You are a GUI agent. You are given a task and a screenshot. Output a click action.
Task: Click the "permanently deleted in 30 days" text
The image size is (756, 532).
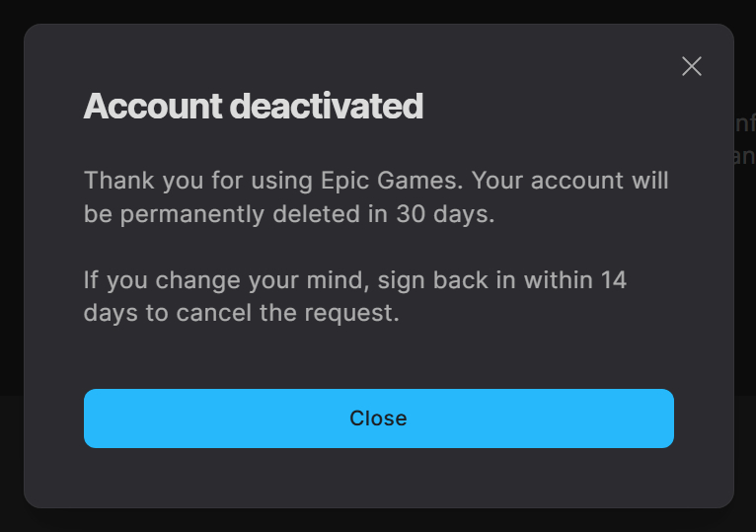tap(304, 213)
